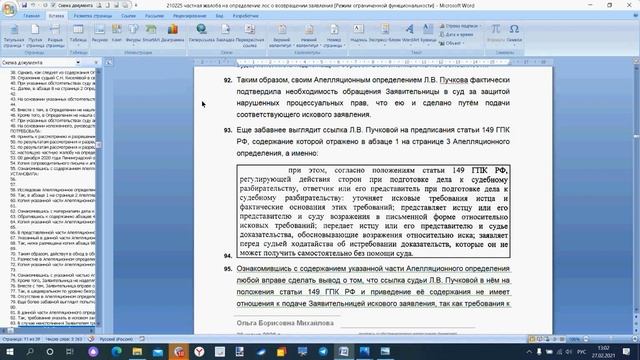Open File Explorer from taskbar
640x360 pixels.
pos(137,351)
